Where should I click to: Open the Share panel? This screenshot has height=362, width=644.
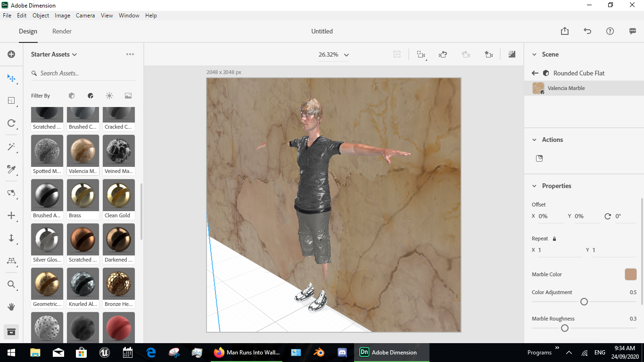coord(564,31)
